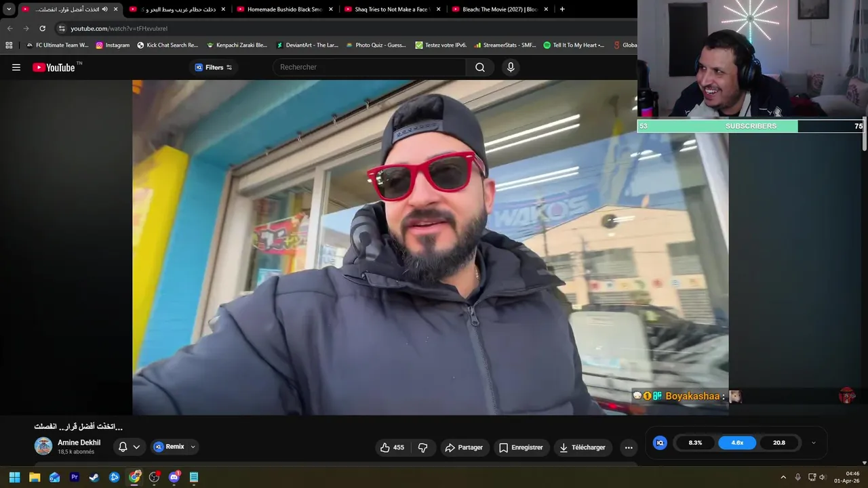Click the Partager share button
The height and width of the screenshot is (488, 868).
point(464,447)
